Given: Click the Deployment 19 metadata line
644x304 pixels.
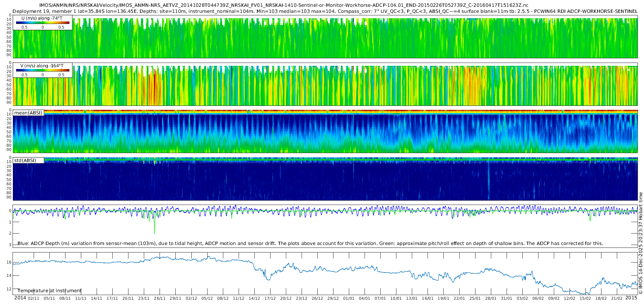Looking at the screenshot, I should click(325, 11).
